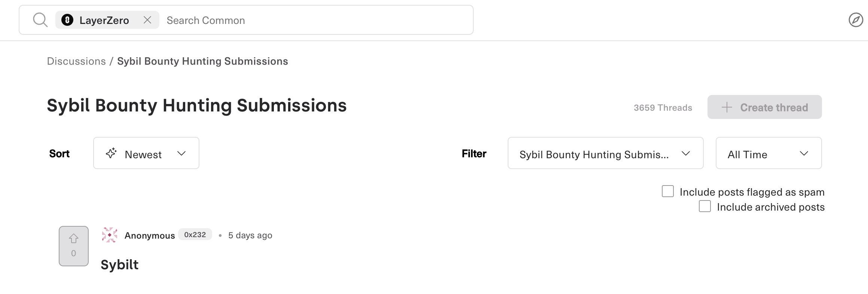Viewport: 868px width, 294px height.
Task: Click the magnifying glass search icon
Action: pyautogui.click(x=40, y=20)
